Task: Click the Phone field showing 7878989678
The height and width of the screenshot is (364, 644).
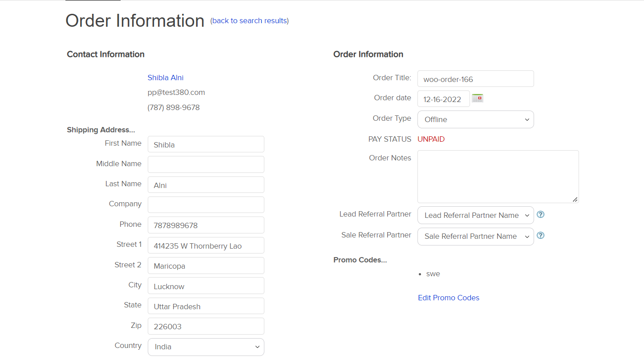Action: [206, 225]
